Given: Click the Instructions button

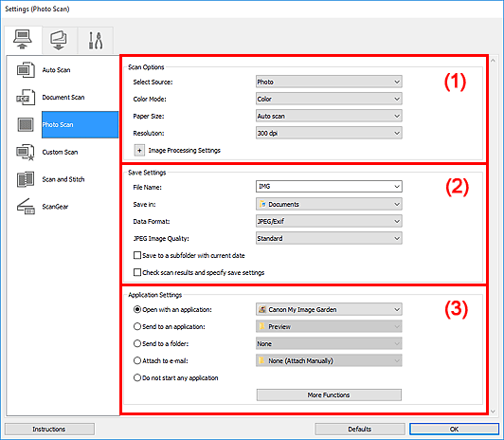Looking at the screenshot, I should pos(49,429).
